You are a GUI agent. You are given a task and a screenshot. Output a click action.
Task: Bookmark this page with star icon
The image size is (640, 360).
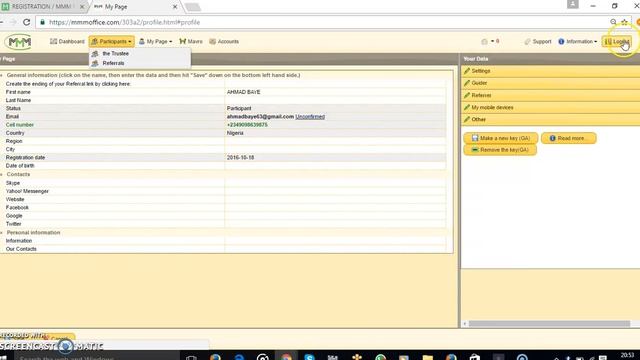[624, 22]
